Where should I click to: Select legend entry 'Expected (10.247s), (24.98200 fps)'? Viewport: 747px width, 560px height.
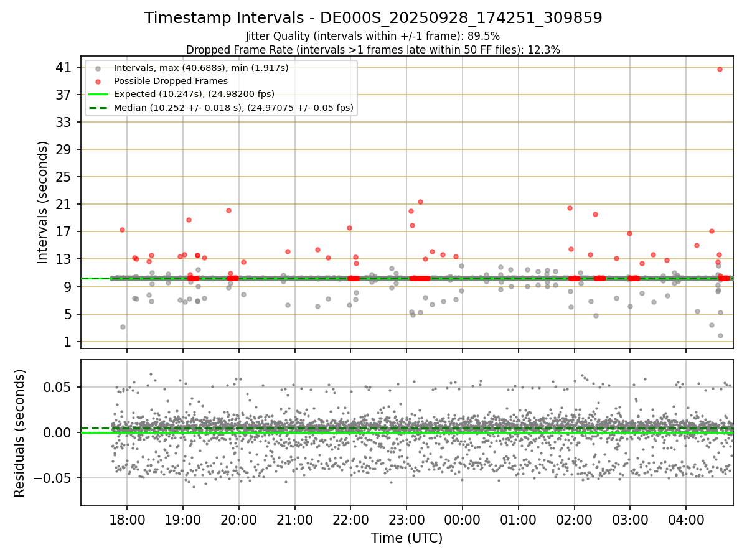(194, 94)
